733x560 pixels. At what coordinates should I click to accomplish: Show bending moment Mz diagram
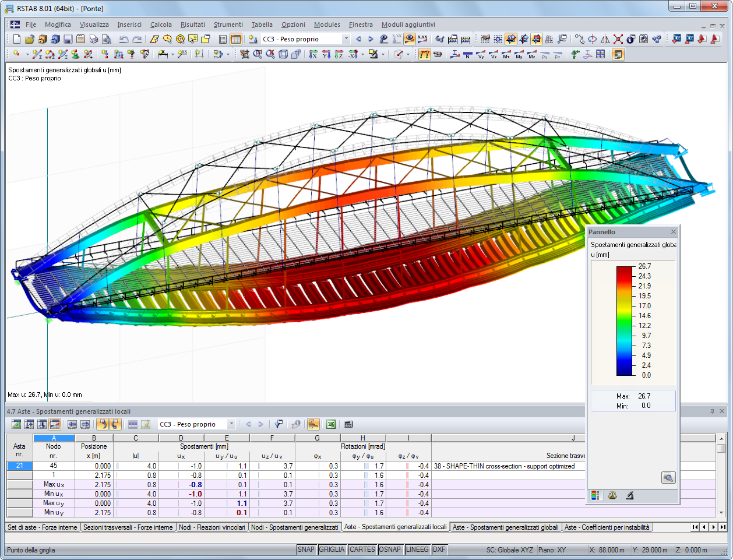tap(532, 54)
